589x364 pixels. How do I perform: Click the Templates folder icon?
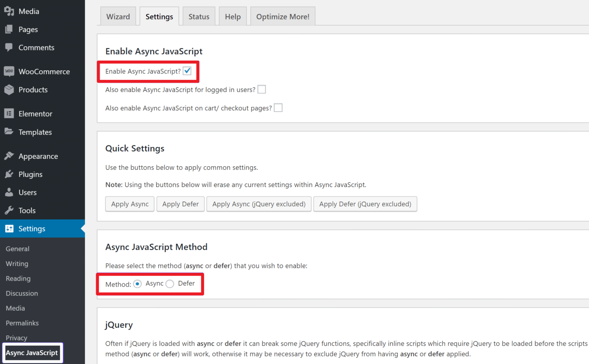coord(9,131)
